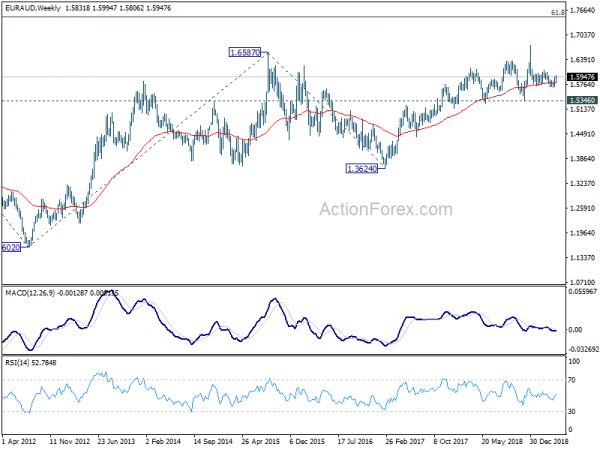Select the EURAUD.Weekly chart title
Image resolution: width=600 pixels, height=450 pixels.
tap(33, 8)
